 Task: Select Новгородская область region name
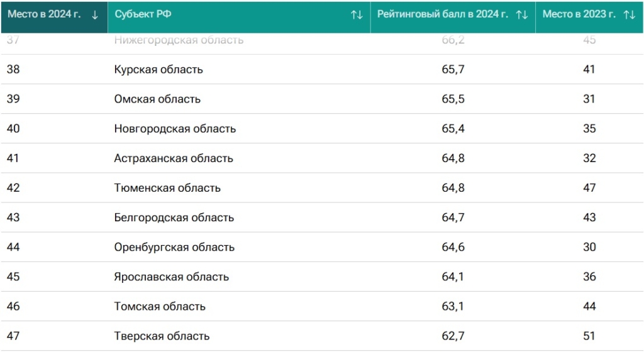coord(175,129)
